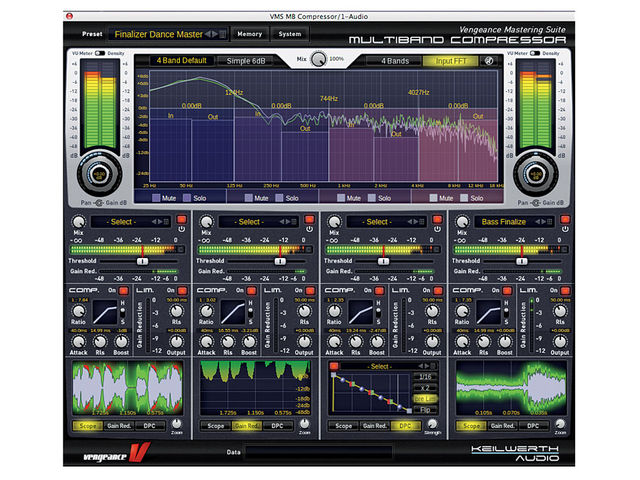Click band 3 compressor Attack knob
The height and width of the screenshot is (480, 640).
(334, 341)
